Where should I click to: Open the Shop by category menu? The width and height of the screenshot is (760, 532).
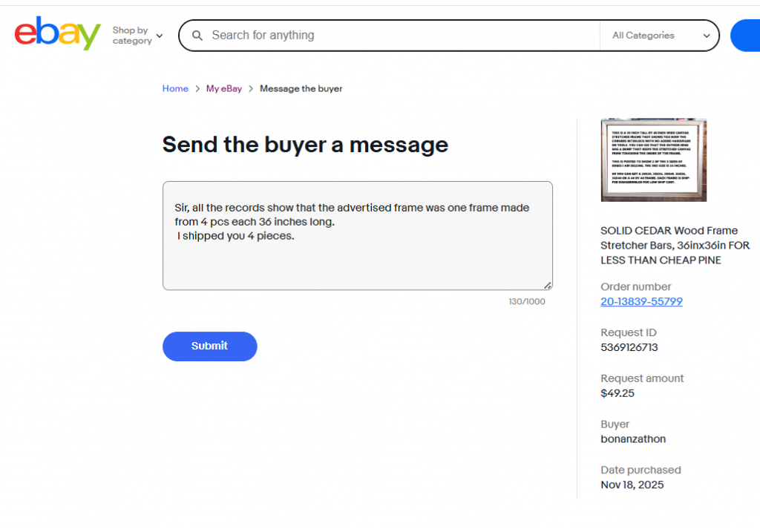[x=131, y=36]
